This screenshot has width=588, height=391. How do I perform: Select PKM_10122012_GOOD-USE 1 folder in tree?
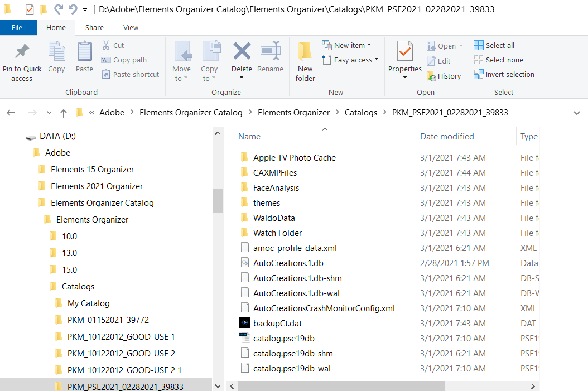[x=121, y=337]
